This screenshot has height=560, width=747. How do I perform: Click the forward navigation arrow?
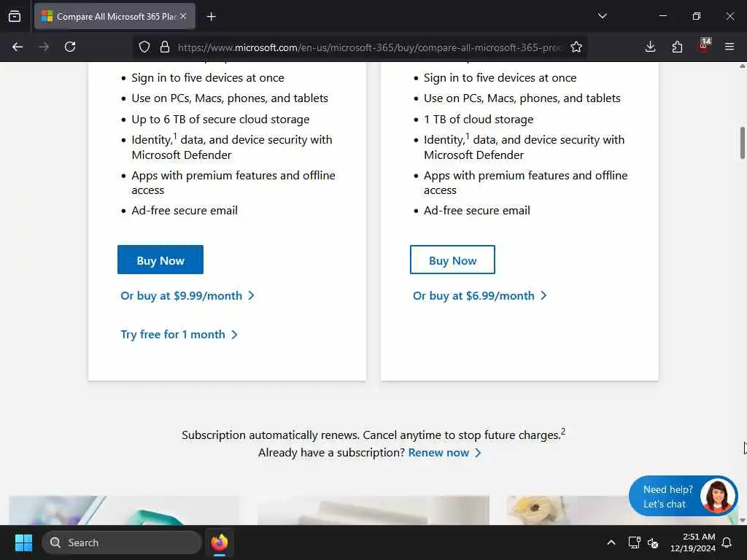(44, 47)
